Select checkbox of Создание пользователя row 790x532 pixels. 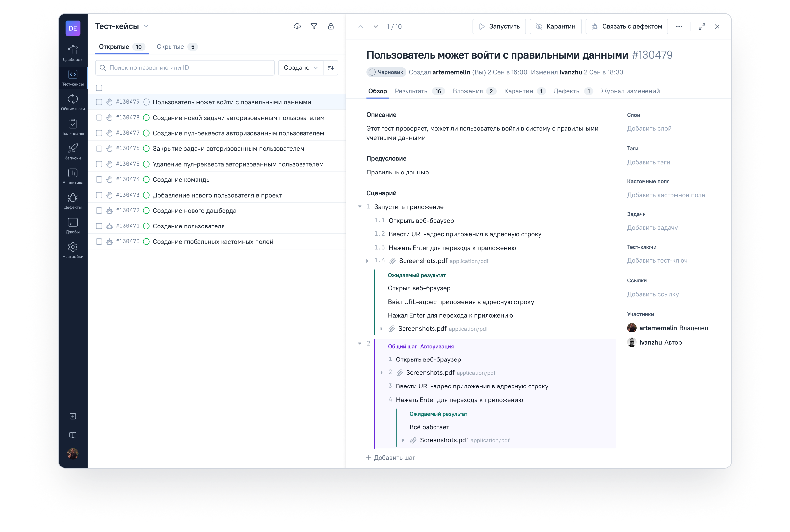(x=99, y=226)
